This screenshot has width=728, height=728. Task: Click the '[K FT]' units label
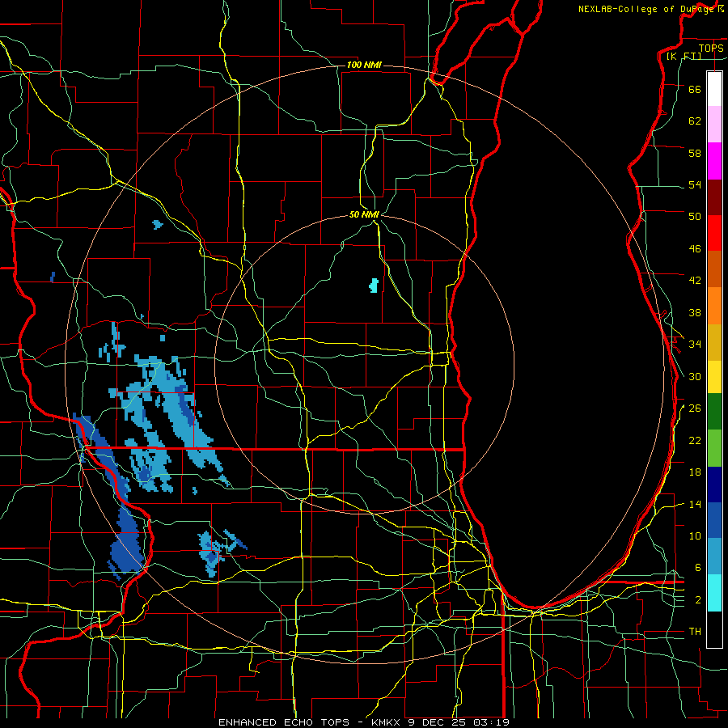(x=684, y=56)
